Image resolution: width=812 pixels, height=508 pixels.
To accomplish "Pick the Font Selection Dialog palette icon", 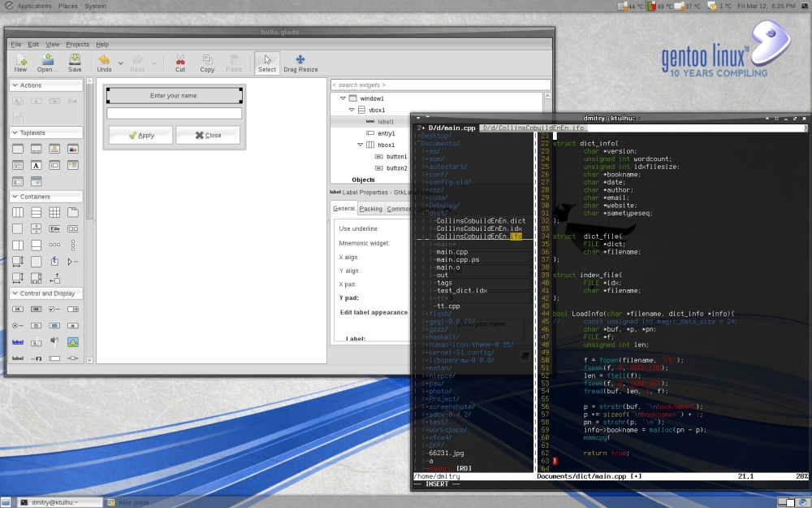I will [37, 165].
